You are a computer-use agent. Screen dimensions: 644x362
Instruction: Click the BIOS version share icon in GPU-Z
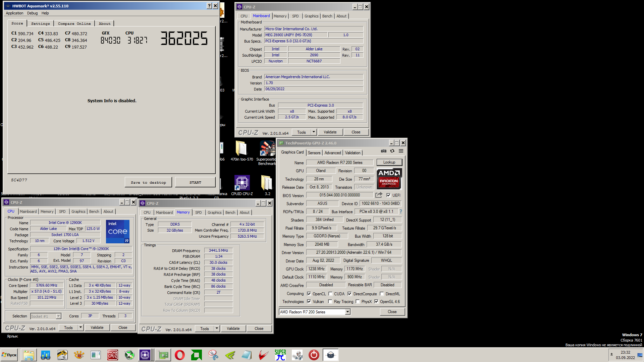click(x=379, y=195)
